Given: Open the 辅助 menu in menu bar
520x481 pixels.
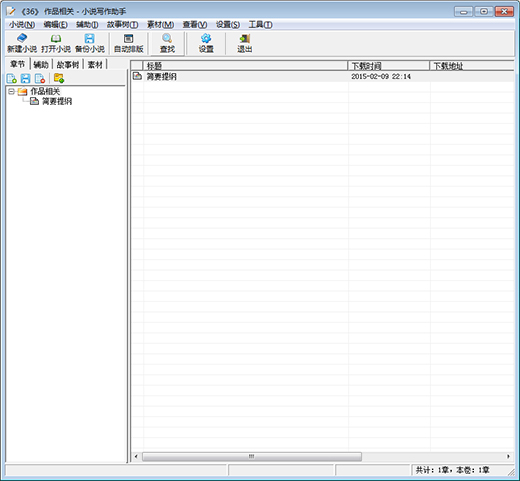Looking at the screenshot, I should tap(87, 25).
